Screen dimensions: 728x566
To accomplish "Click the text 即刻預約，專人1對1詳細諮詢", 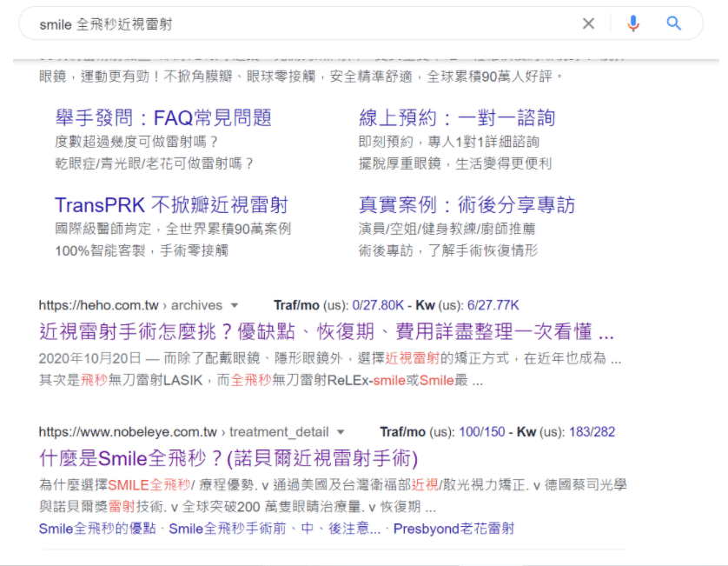I will coord(449,142).
